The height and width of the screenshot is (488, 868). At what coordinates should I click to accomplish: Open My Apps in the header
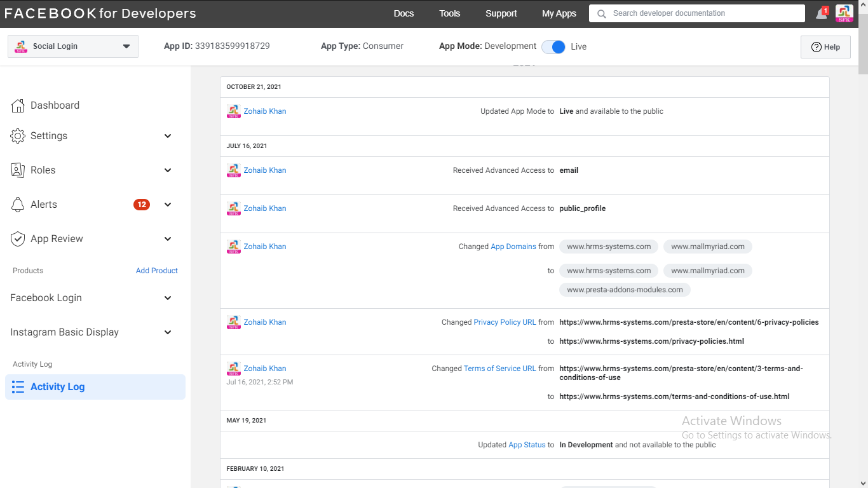(x=559, y=13)
